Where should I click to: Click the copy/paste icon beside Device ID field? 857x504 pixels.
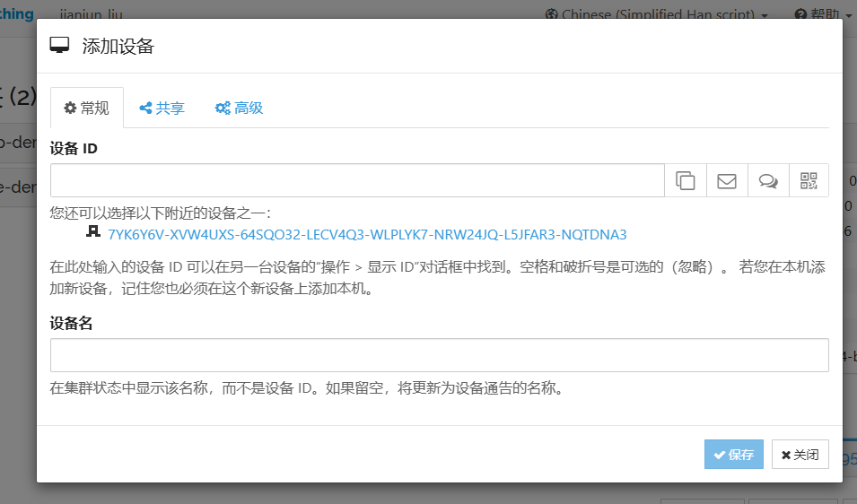click(686, 180)
